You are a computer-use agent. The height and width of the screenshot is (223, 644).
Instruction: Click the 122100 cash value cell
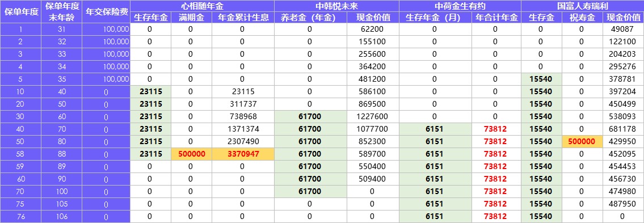(622, 41)
